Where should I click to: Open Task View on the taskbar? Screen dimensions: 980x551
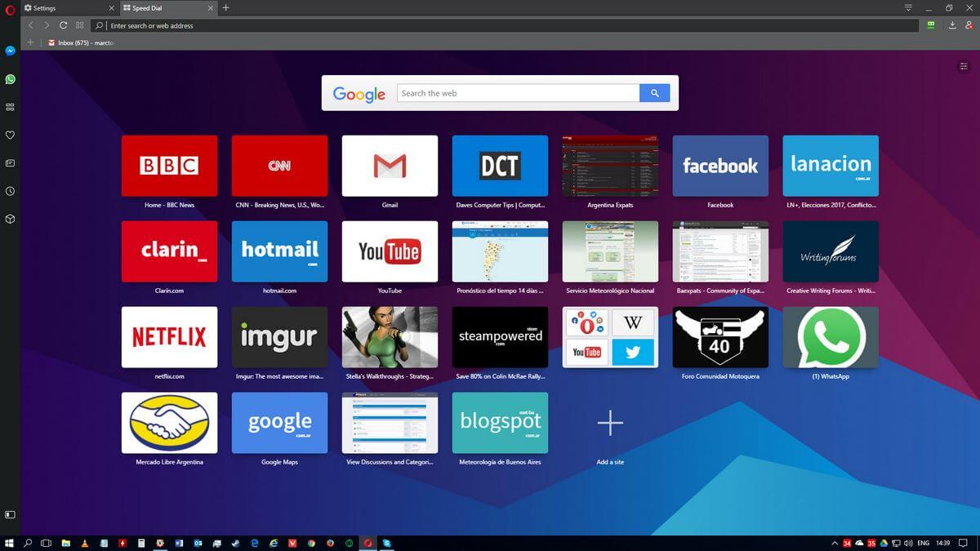(47, 543)
